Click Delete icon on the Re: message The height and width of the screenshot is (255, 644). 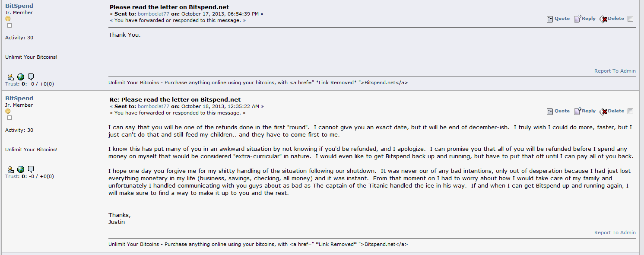[x=603, y=112]
